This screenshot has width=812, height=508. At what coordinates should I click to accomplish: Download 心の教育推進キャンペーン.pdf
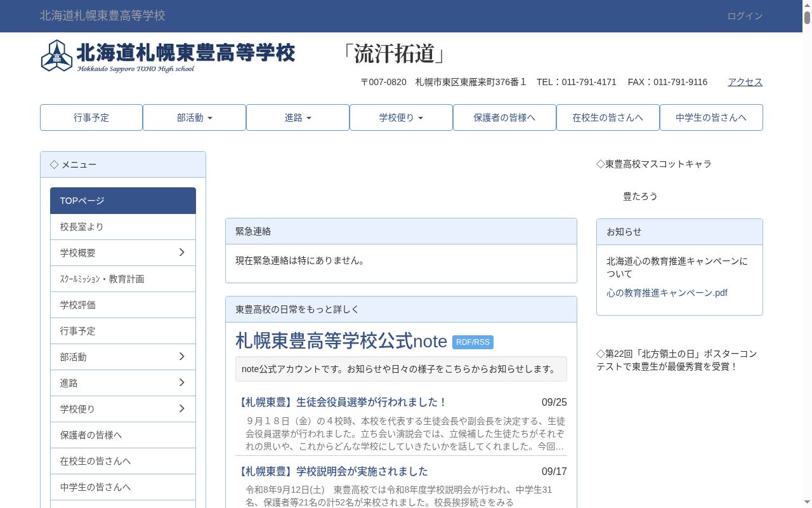pos(667,293)
